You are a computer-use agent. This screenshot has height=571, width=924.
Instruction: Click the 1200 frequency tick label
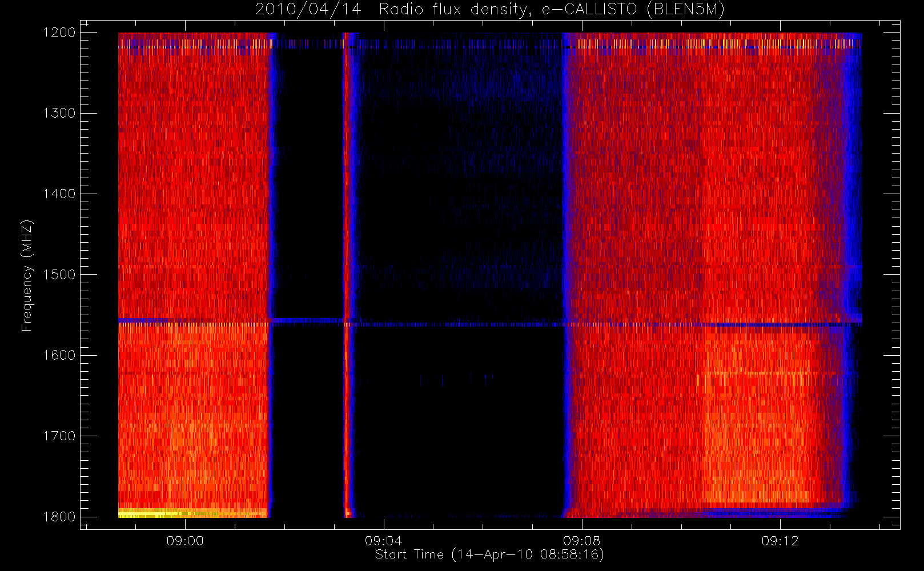point(59,33)
